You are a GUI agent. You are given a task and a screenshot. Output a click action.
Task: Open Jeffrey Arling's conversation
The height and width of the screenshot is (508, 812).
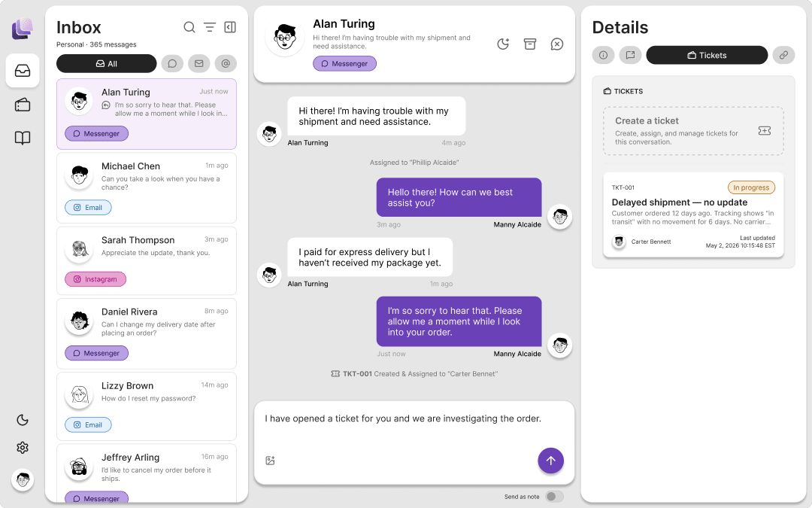(147, 473)
